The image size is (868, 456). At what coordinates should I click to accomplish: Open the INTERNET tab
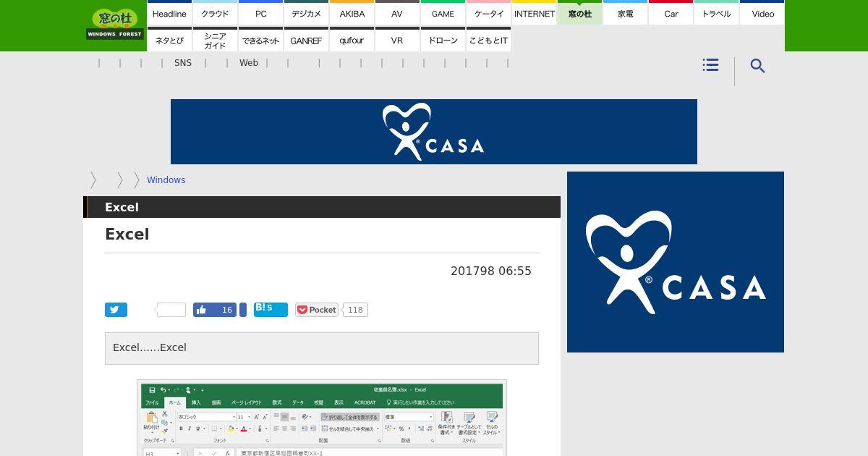coord(534,13)
